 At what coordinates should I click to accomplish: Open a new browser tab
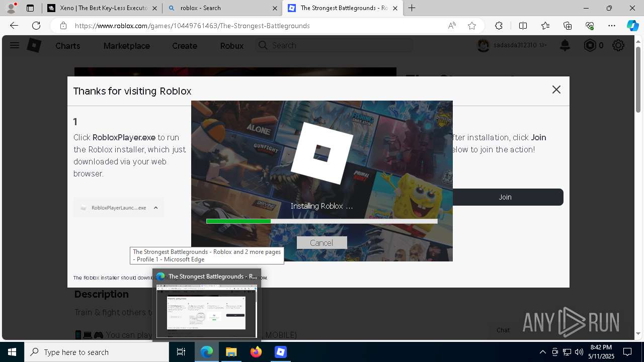pos(412,8)
